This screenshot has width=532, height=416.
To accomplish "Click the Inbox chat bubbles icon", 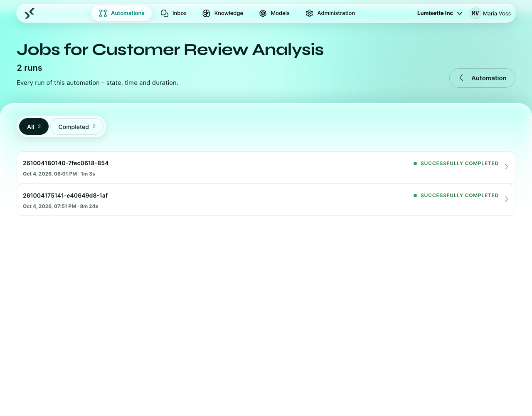I will click(x=165, y=13).
